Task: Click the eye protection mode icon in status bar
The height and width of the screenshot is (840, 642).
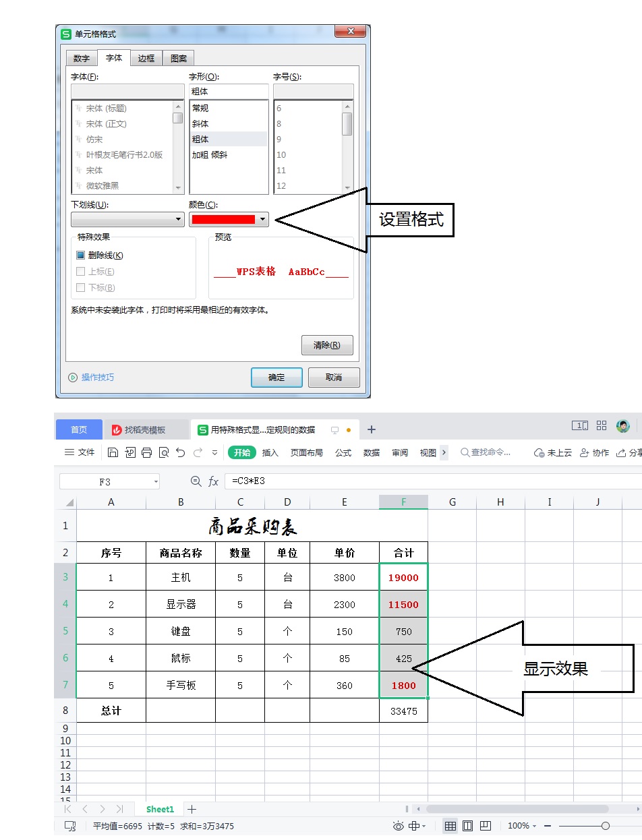Action: [398, 826]
